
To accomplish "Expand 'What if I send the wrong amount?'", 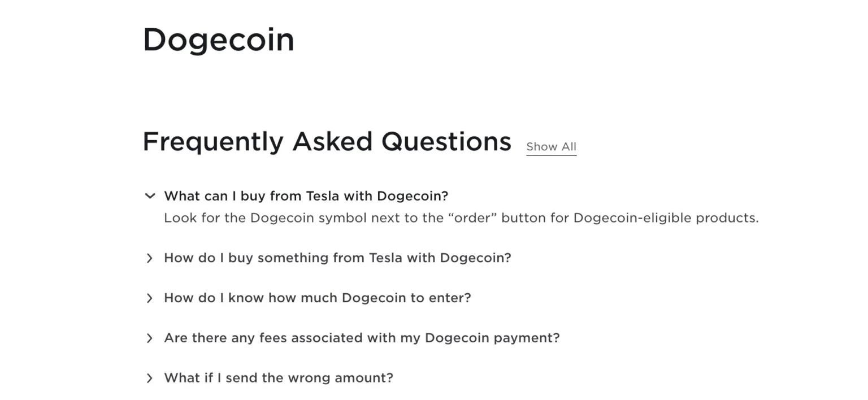I will point(278,378).
